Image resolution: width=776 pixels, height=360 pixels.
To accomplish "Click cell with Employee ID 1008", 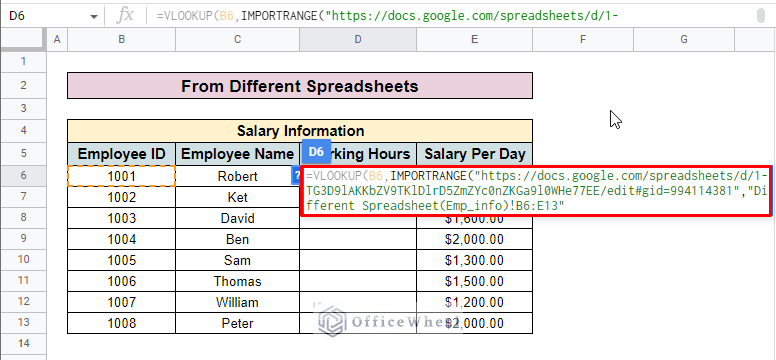I will point(121,323).
